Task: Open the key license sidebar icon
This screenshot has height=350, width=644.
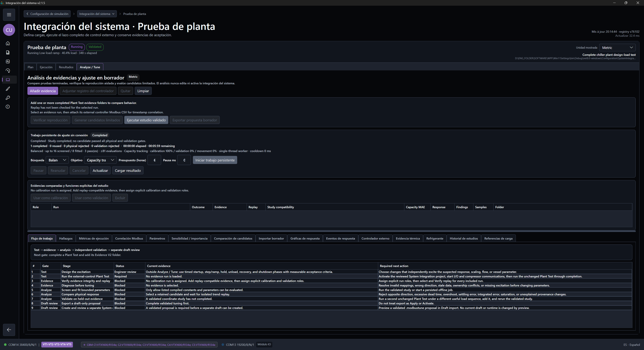Action: [8, 98]
